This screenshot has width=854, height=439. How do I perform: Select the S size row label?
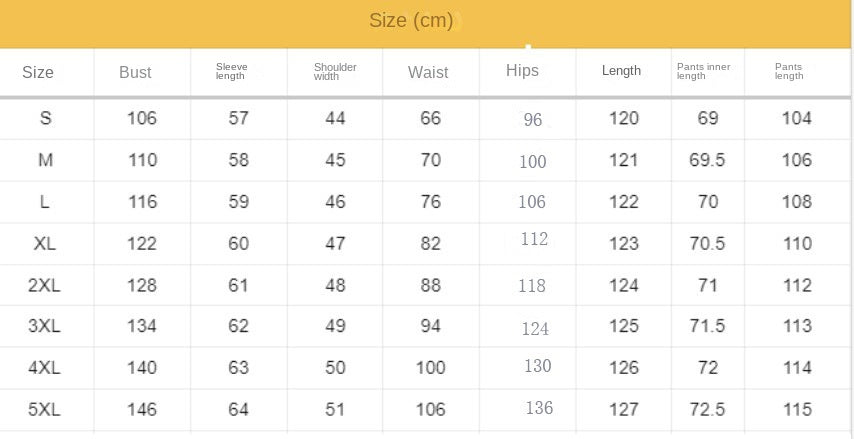click(x=45, y=118)
